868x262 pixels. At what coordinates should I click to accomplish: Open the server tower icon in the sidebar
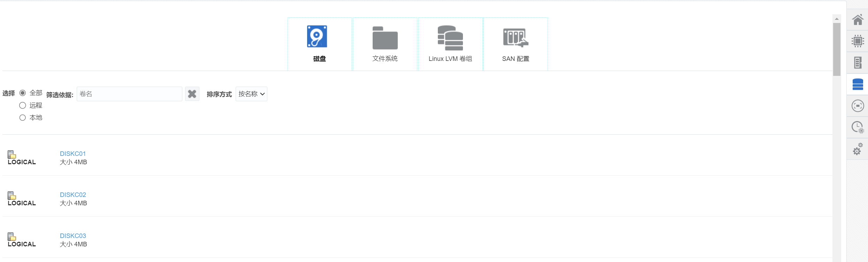[858, 63]
